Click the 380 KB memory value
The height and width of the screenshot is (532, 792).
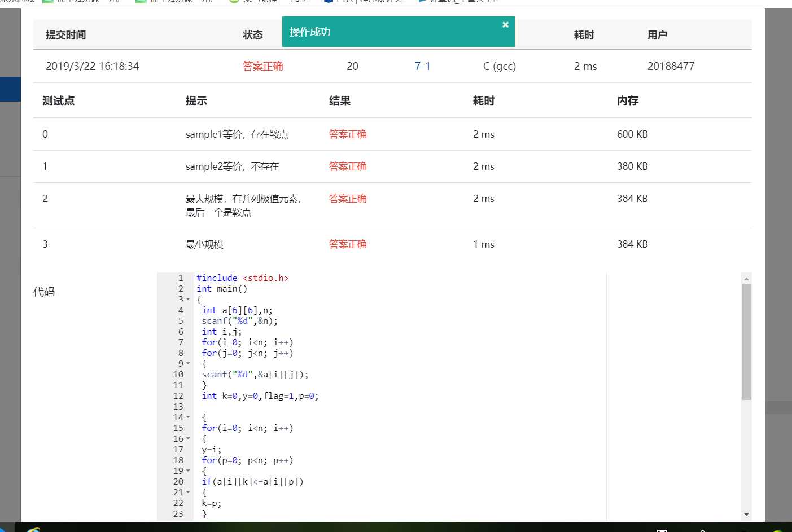click(632, 166)
